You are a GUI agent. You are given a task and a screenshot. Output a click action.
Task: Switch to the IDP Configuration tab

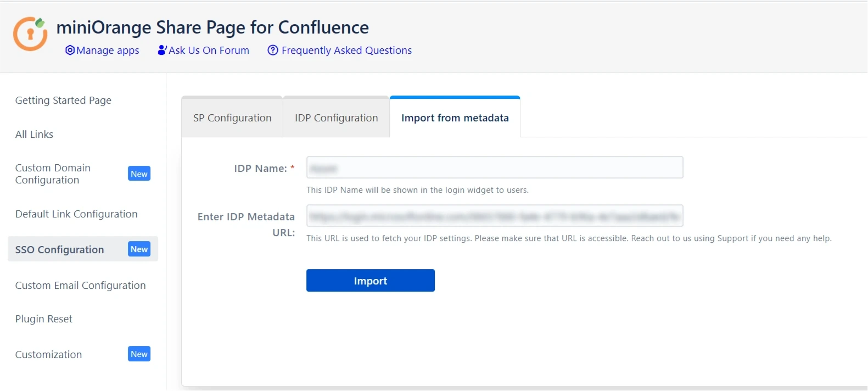tap(336, 118)
